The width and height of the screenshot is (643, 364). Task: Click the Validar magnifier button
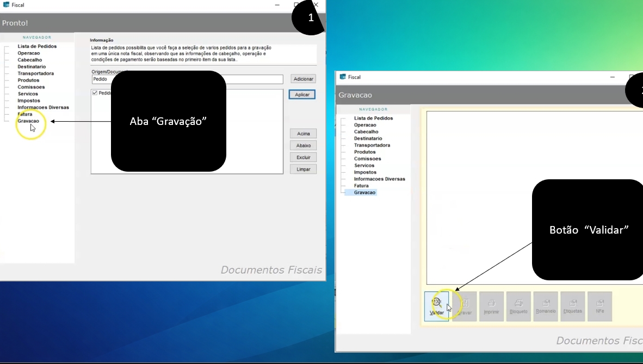click(437, 306)
